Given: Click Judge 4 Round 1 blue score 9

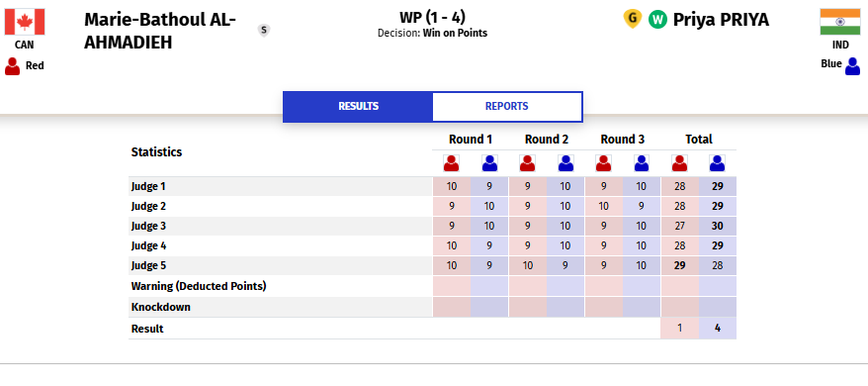Looking at the screenshot, I should point(489,245).
